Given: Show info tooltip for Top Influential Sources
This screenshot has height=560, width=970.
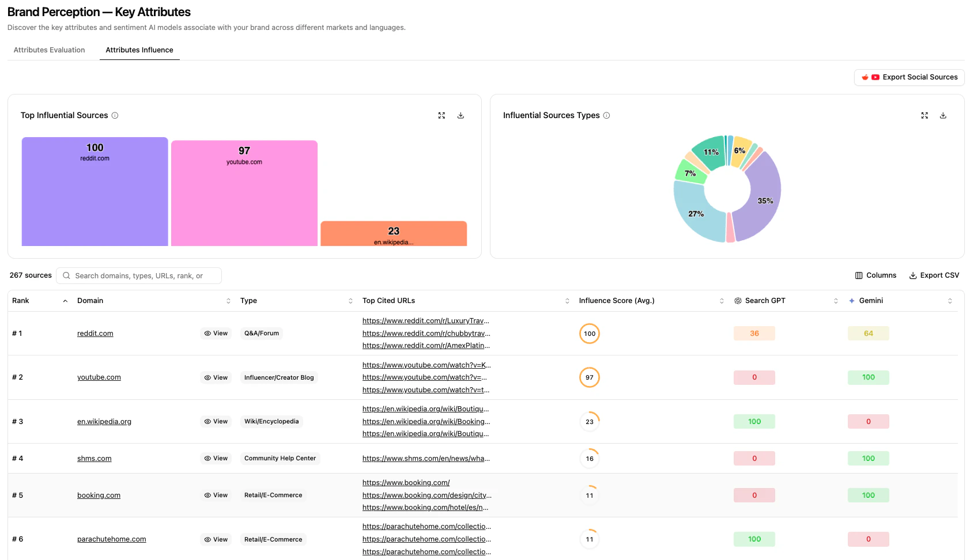Looking at the screenshot, I should pyautogui.click(x=115, y=115).
